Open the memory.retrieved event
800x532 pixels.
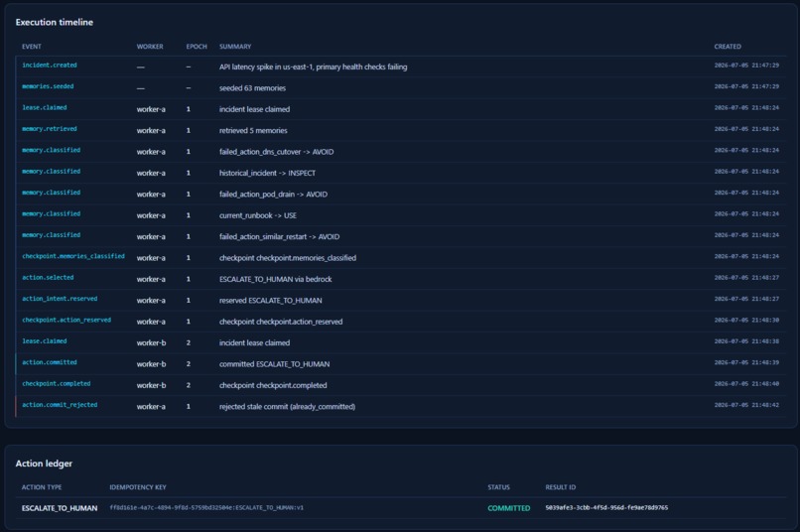coord(50,129)
